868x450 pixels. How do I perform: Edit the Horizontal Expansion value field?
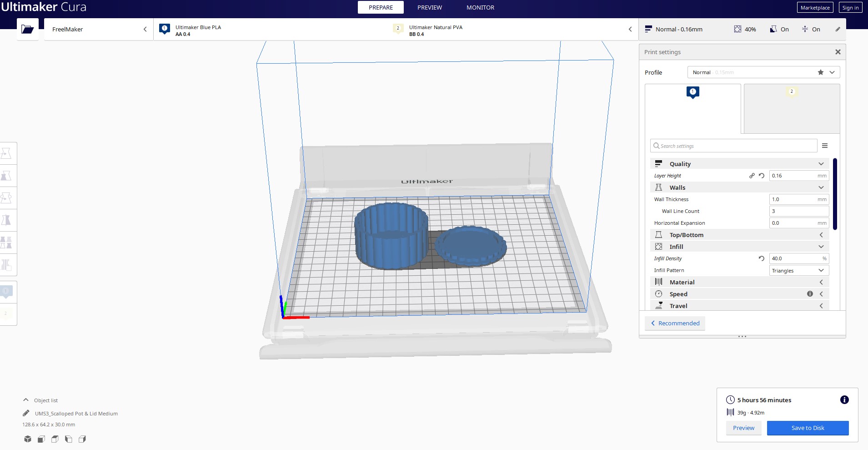pos(799,223)
